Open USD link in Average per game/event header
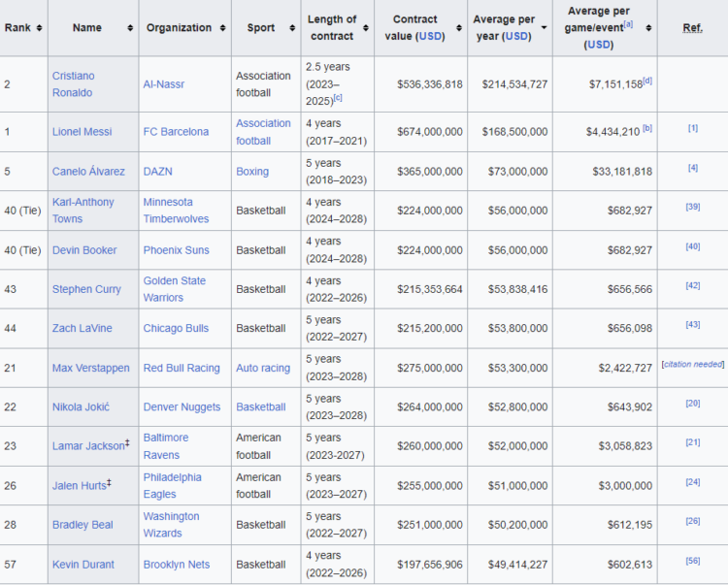Screen dimensions: 728x585 click(599, 45)
